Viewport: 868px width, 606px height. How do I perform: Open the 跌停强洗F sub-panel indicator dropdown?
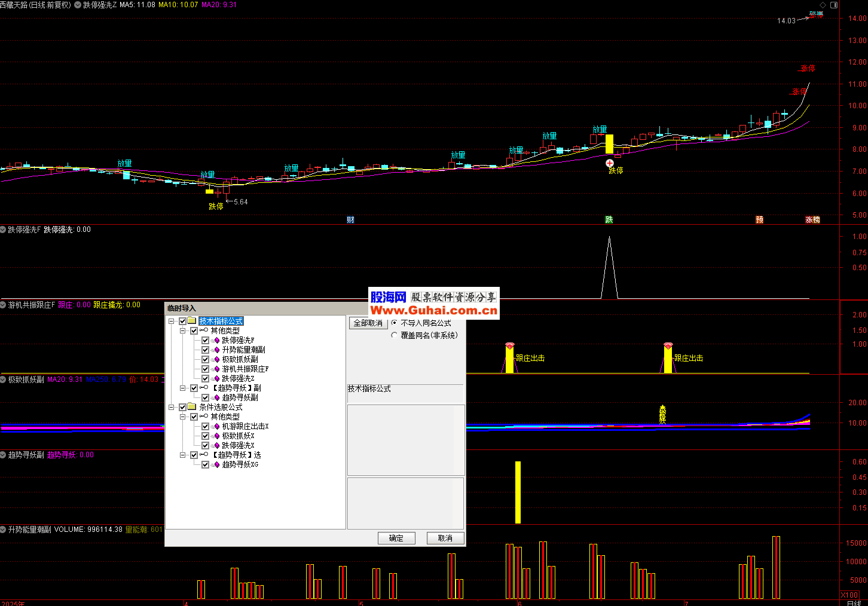pos(3,229)
